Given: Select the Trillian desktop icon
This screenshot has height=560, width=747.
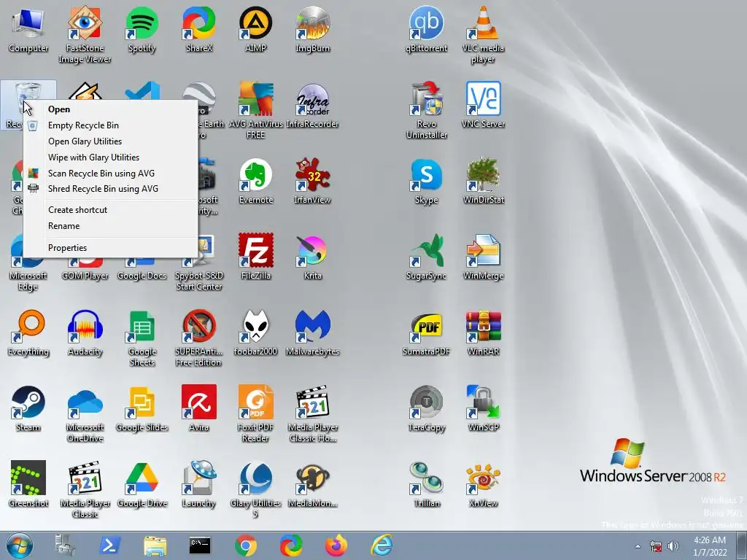Looking at the screenshot, I should coord(426,485).
